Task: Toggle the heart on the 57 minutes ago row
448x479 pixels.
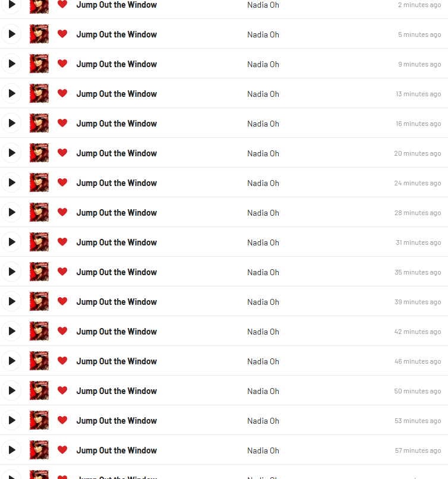Action: [x=62, y=450]
